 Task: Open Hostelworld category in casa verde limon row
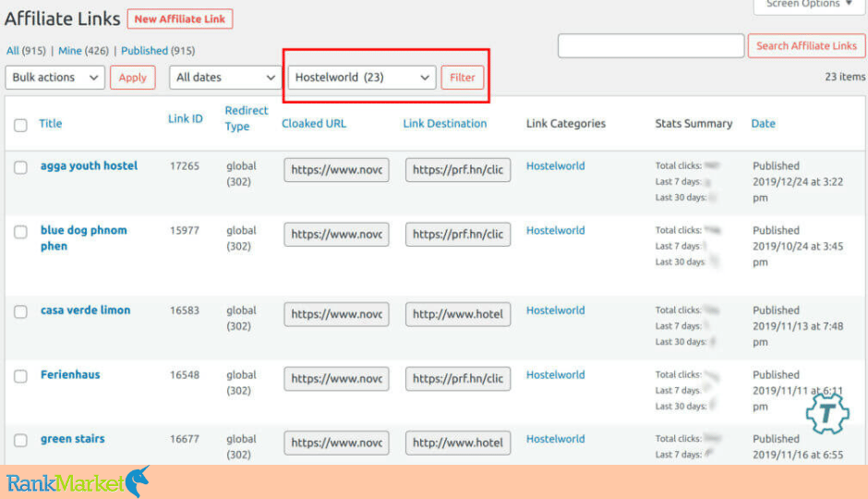[555, 310]
